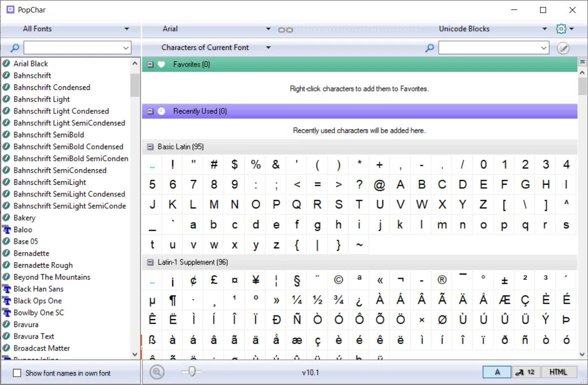This screenshot has width=588, height=385.
Task: Click the Favorites heart icon
Action: [x=161, y=64]
